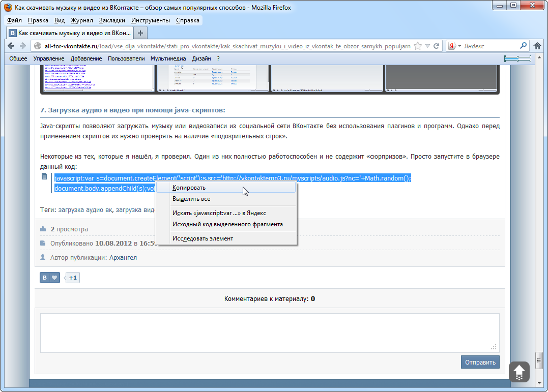The height and width of the screenshot is (392, 548).
Task: Open the Добавление admin bar menu
Action: point(86,58)
